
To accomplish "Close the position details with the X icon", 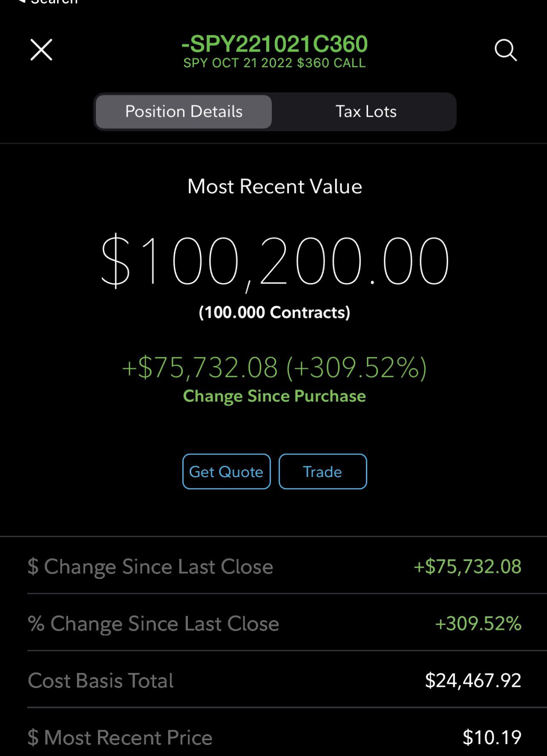I will [41, 50].
